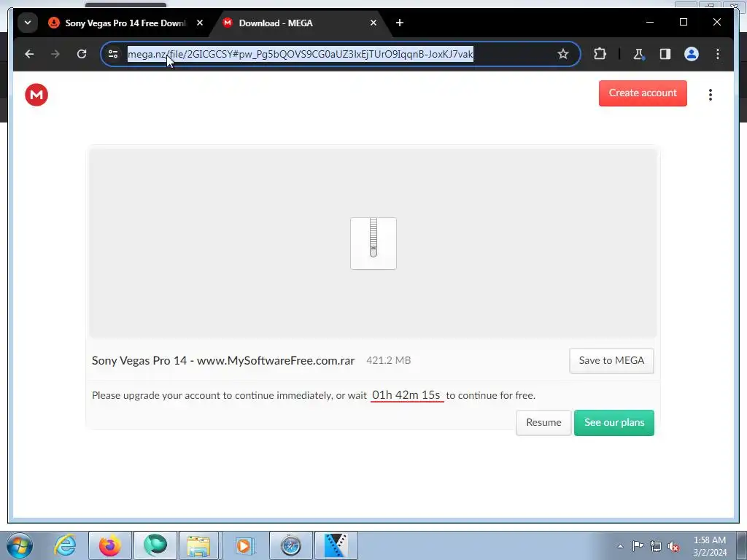
Task: Open the Windows Start menu
Action: [20, 545]
